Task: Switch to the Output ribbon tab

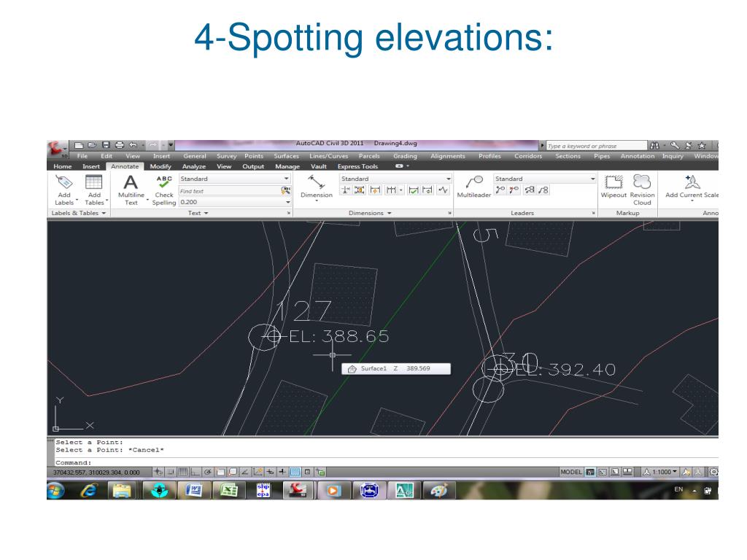Action: pyautogui.click(x=253, y=166)
